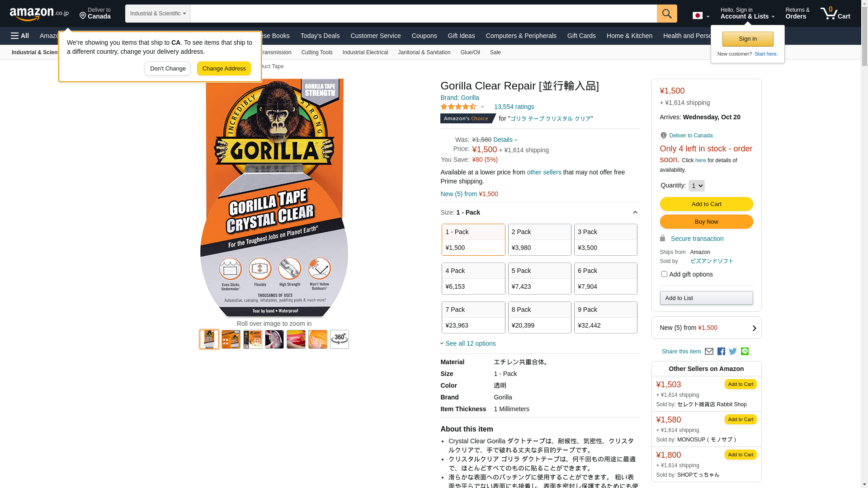This screenshot has width=868, height=488.
Task: Click the yellow Add to Cart button
Action: click(706, 204)
